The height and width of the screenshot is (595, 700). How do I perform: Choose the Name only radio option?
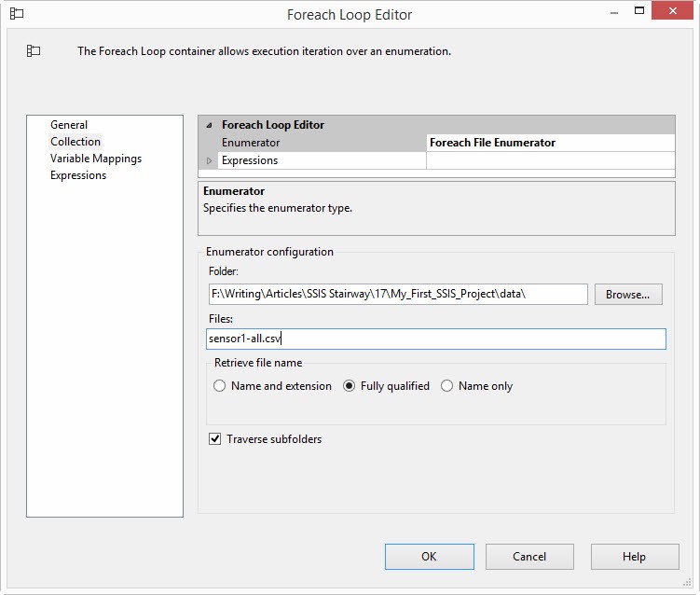pyautogui.click(x=447, y=386)
